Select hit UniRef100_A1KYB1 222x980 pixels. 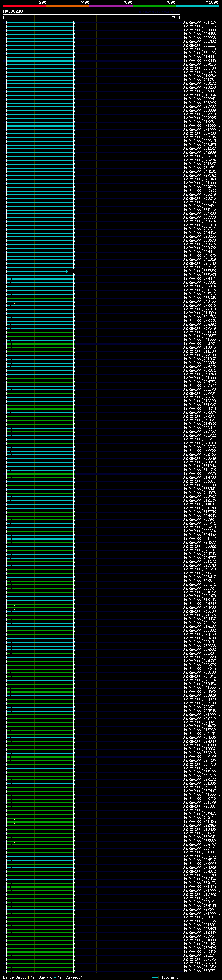199,122
